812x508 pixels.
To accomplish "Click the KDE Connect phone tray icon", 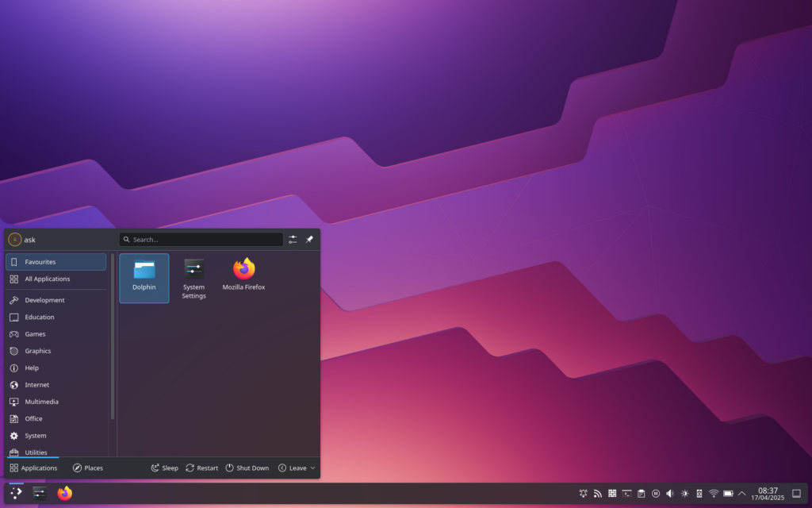I will 699,493.
